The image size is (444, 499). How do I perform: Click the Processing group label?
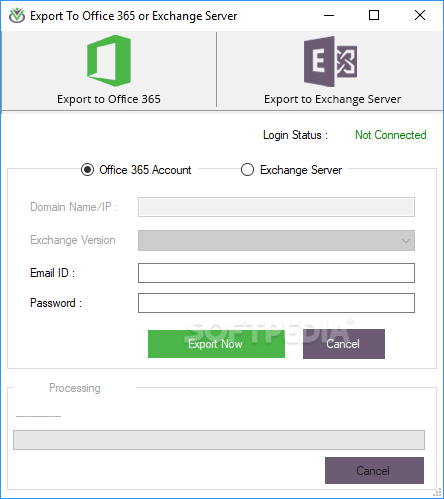pyautogui.click(x=75, y=388)
